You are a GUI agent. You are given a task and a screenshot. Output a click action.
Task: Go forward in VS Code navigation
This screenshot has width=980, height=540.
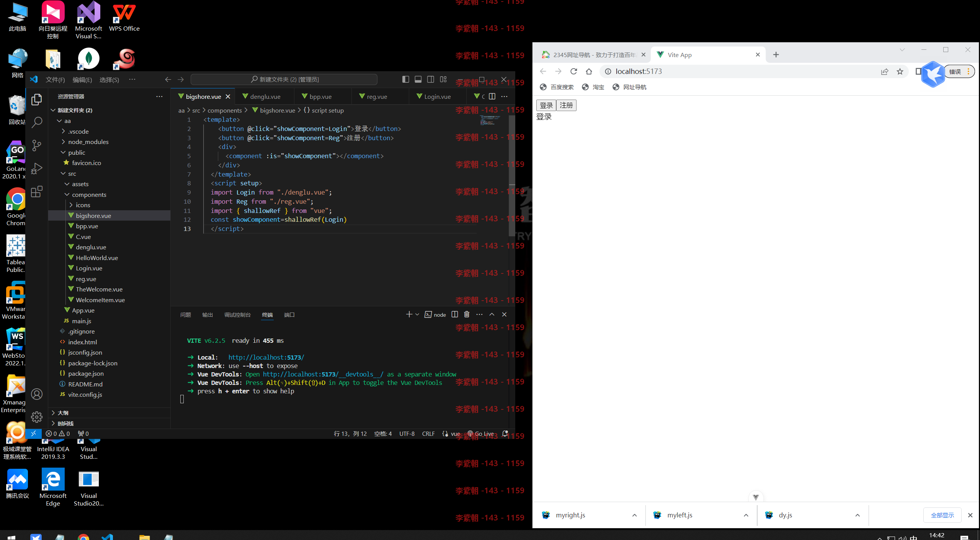click(x=181, y=79)
